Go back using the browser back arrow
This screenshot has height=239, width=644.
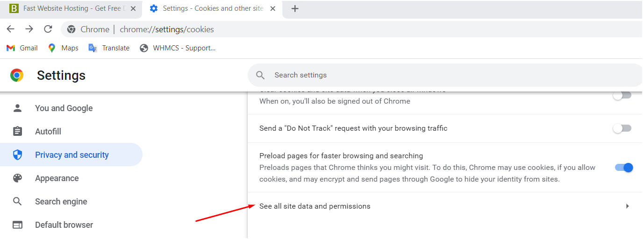pos(11,29)
